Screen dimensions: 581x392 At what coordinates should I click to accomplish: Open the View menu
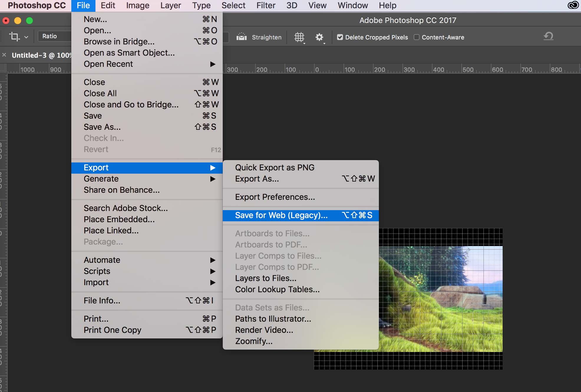317,5
